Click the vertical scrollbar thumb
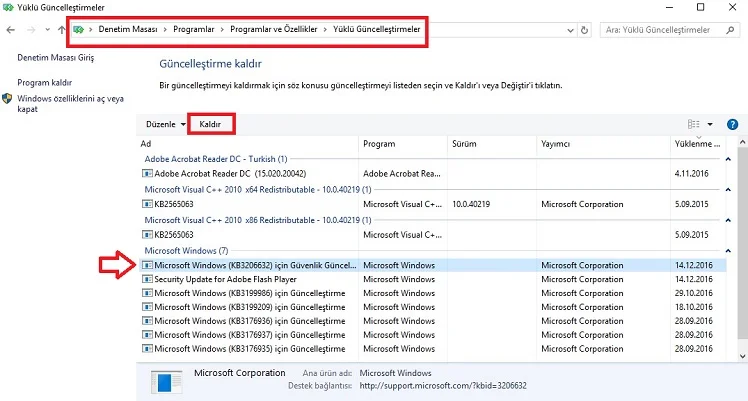 (742, 243)
